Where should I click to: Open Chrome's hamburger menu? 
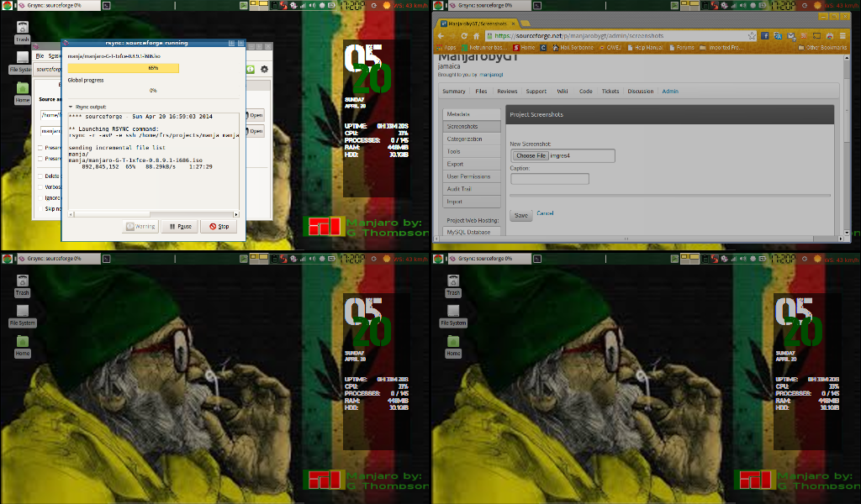(843, 35)
